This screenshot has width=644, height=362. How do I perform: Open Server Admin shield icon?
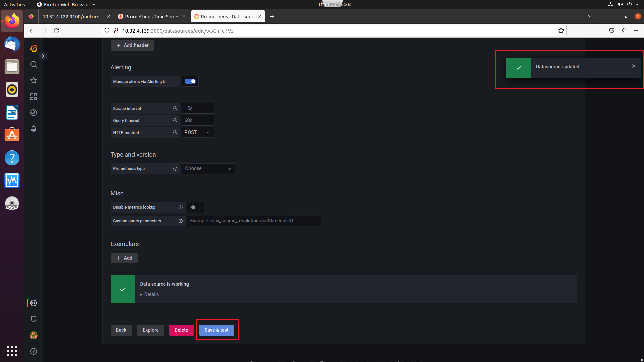[x=33, y=319]
